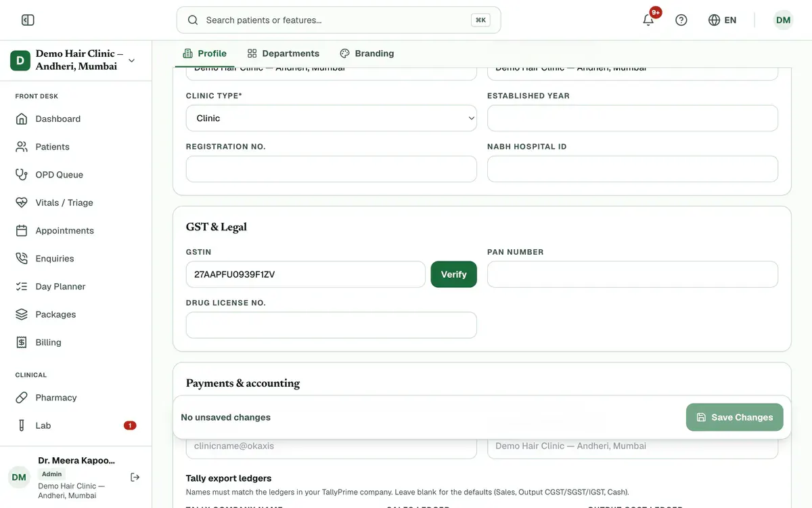Click the green D clinic logo
This screenshot has width=812, height=508.
[20, 60]
